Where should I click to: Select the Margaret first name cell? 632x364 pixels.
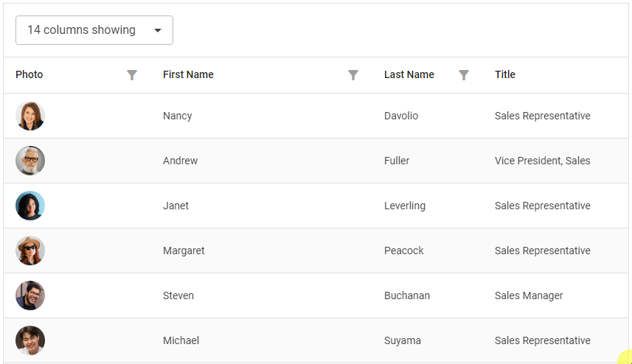[x=184, y=251]
